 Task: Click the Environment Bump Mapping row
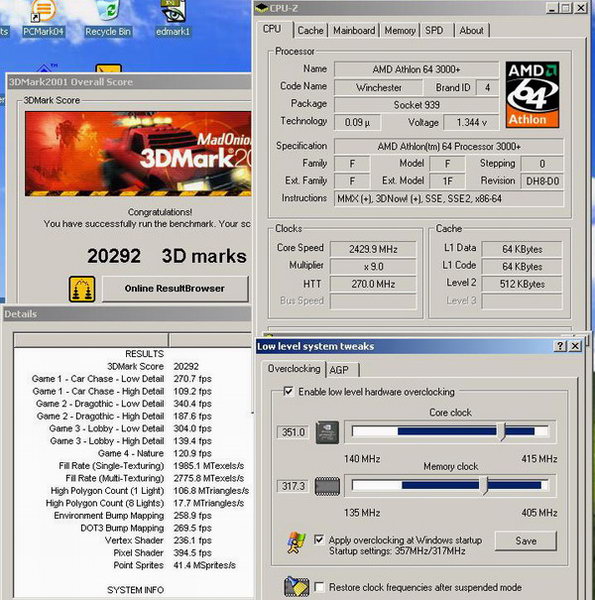pyautogui.click(x=132, y=515)
